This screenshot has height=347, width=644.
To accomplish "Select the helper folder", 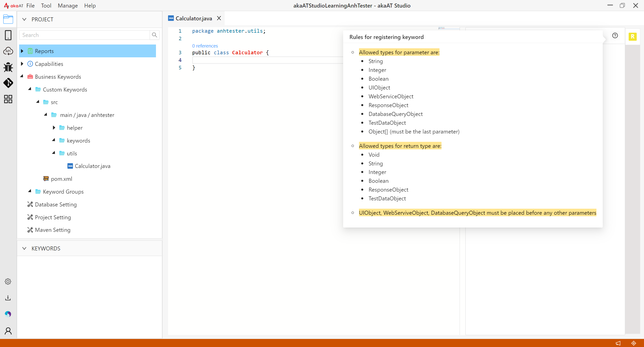I will pyautogui.click(x=74, y=128).
